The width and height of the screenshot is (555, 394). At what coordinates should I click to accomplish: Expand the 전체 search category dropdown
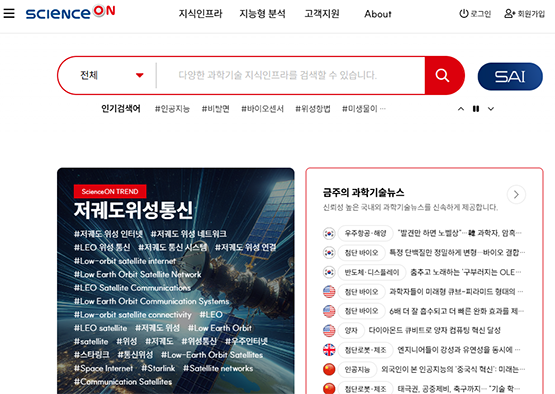[x=111, y=75]
